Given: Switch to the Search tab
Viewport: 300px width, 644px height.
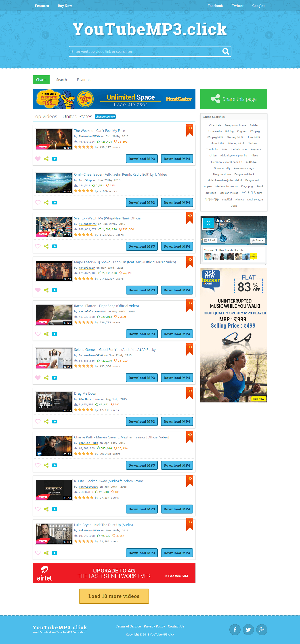Looking at the screenshot, I should tap(61, 80).
